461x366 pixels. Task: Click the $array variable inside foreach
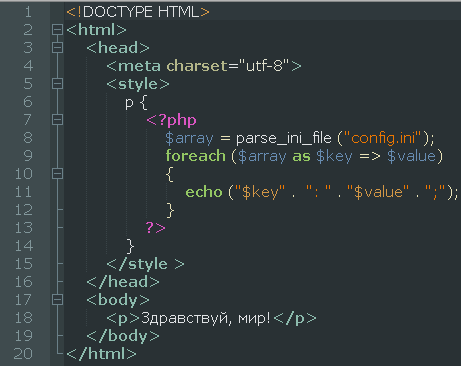click(262, 156)
